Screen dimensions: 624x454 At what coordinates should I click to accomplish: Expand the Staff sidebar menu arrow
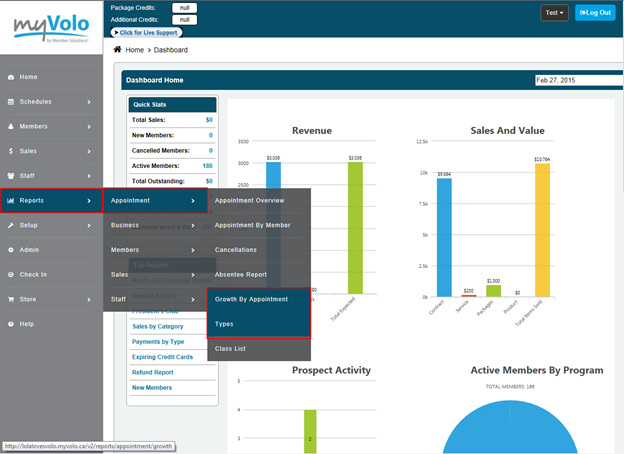click(x=88, y=176)
